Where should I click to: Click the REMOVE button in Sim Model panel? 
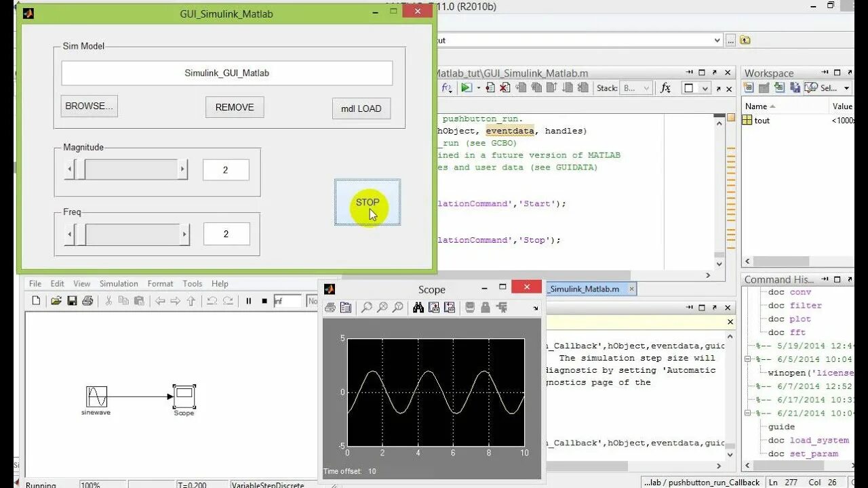point(235,107)
